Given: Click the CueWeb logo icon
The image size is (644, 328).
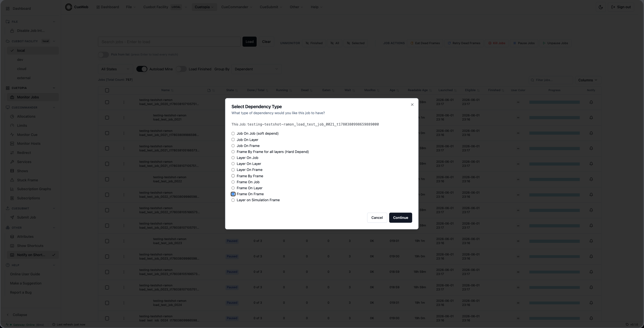Looking at the screenshot, I should pyautogui.click(x=69, y=7).
